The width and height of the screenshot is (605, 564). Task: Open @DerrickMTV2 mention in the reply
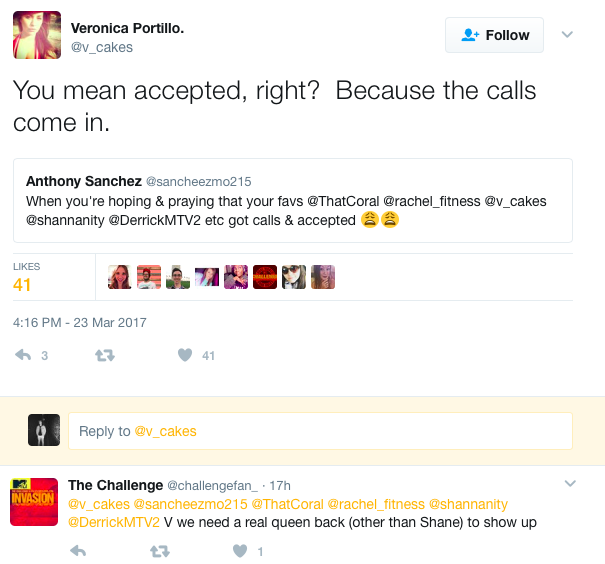[x=114, y=522]
